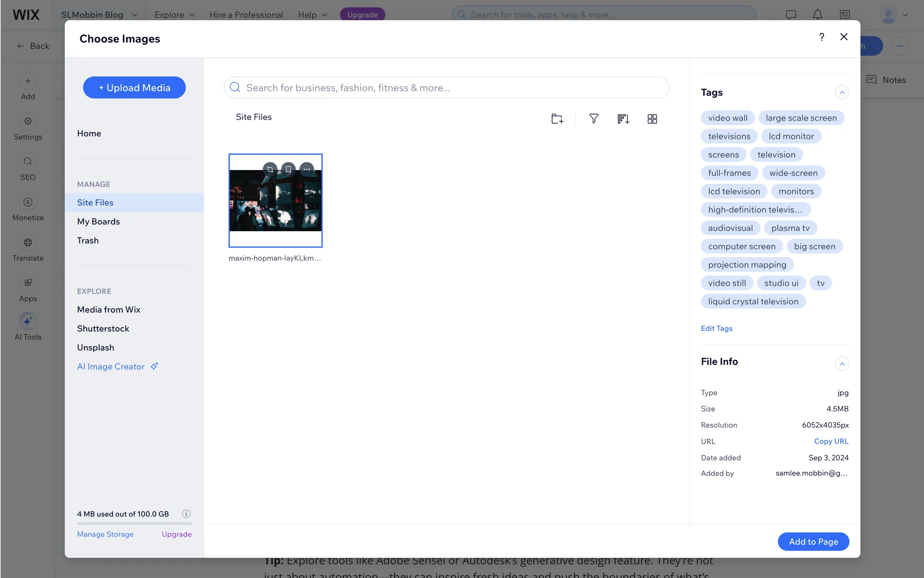The image size is (924, 578).
Task: Open the help question mark icon
Action: pos(821,37)
